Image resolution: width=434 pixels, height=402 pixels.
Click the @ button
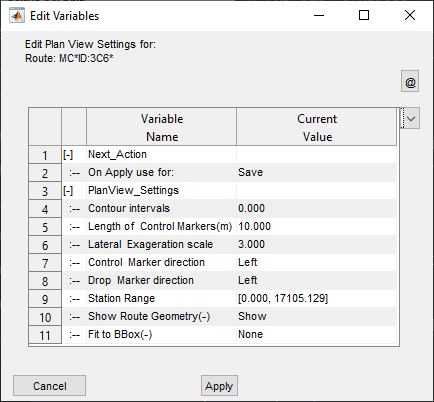point(410,81)
